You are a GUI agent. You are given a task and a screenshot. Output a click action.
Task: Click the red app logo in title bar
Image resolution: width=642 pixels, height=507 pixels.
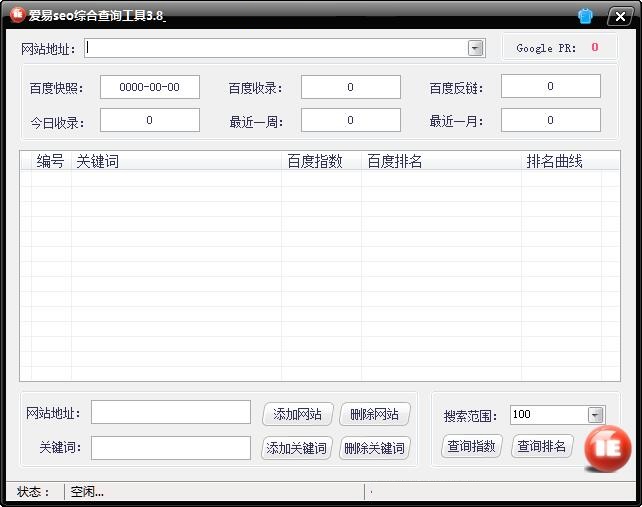17,15
